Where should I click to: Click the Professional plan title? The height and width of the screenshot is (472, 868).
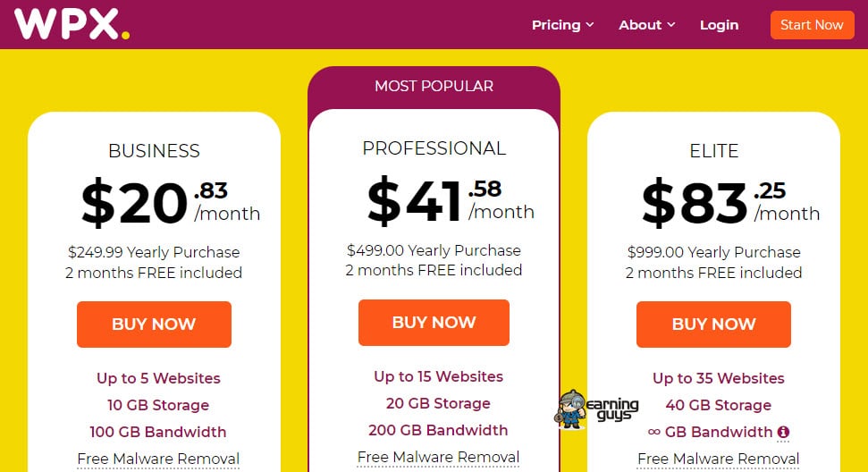(434, 148)
